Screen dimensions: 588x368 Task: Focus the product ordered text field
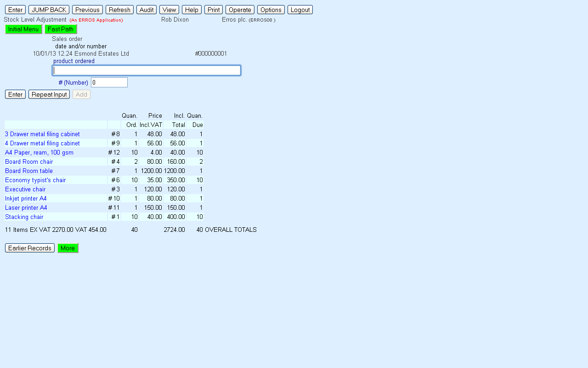(x=147, y=70)
